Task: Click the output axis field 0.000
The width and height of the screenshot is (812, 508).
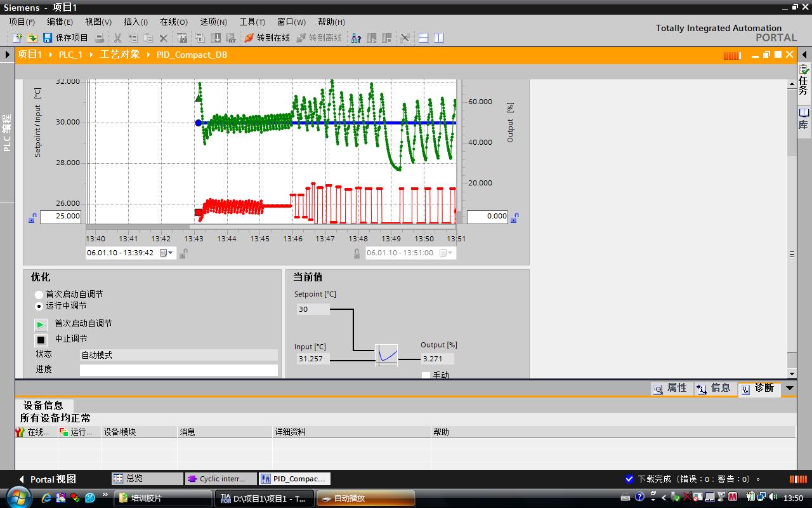Action: [487, 217]
